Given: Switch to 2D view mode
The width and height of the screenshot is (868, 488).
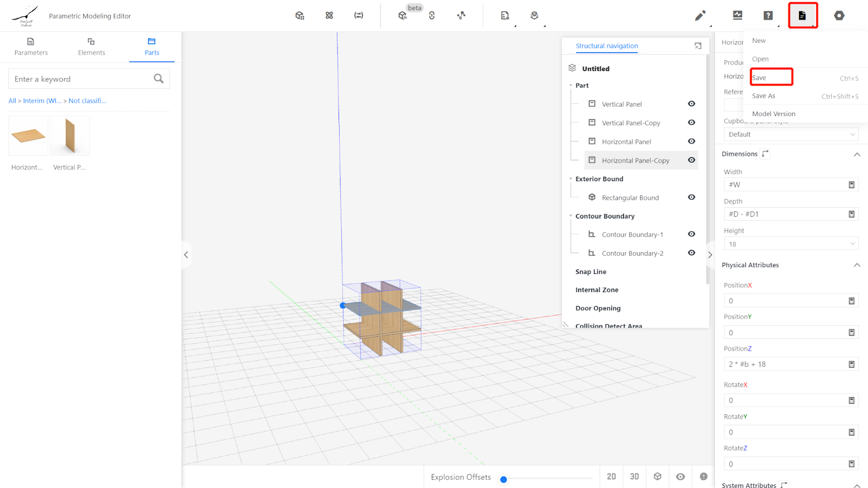Looking at the screenshot, I should coord(611,477).
